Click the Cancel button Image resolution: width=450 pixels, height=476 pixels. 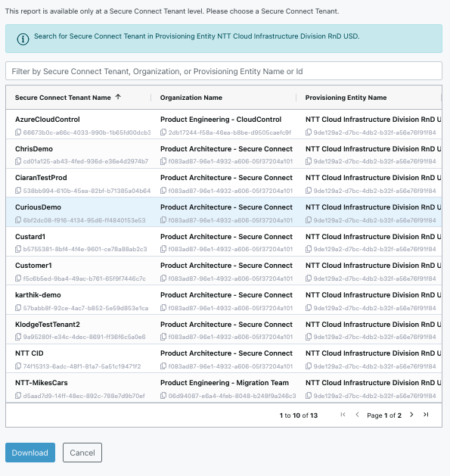tap(82, 453)
